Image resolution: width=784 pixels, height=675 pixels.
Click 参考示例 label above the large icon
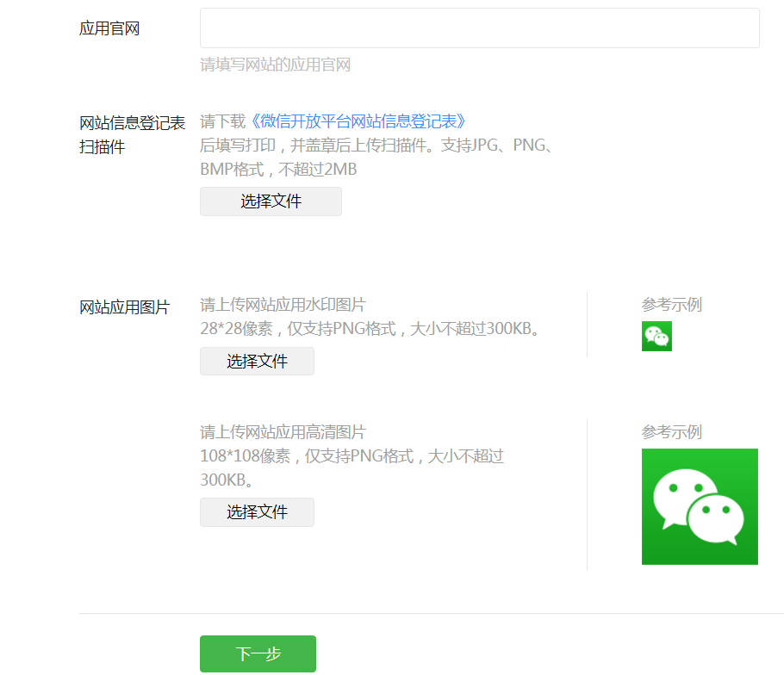[671, 432]
